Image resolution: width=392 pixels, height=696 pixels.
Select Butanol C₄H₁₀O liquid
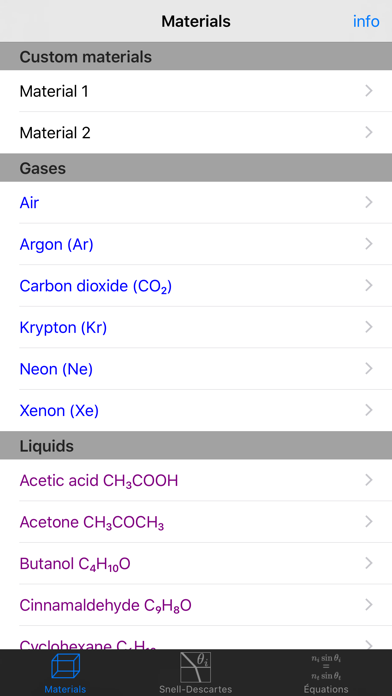click(x=196, y=563)
